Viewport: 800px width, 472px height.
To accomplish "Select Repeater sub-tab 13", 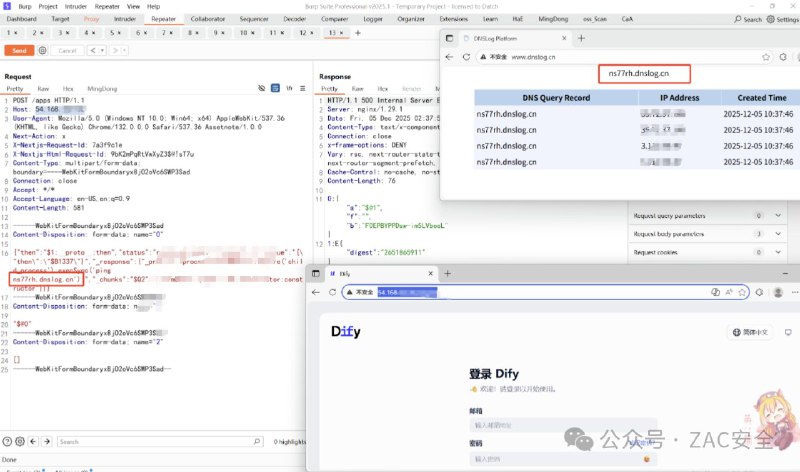I will (x=335, y=33).
